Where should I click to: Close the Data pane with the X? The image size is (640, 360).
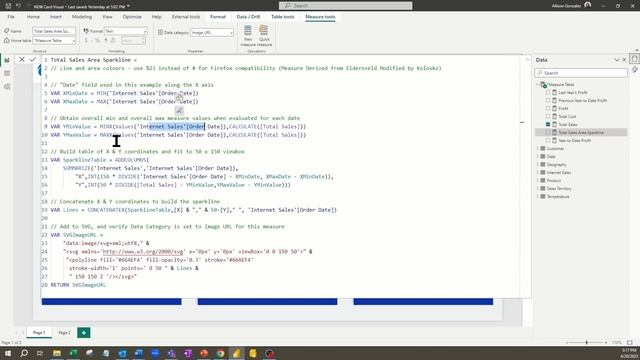click(x=624, y=60)
